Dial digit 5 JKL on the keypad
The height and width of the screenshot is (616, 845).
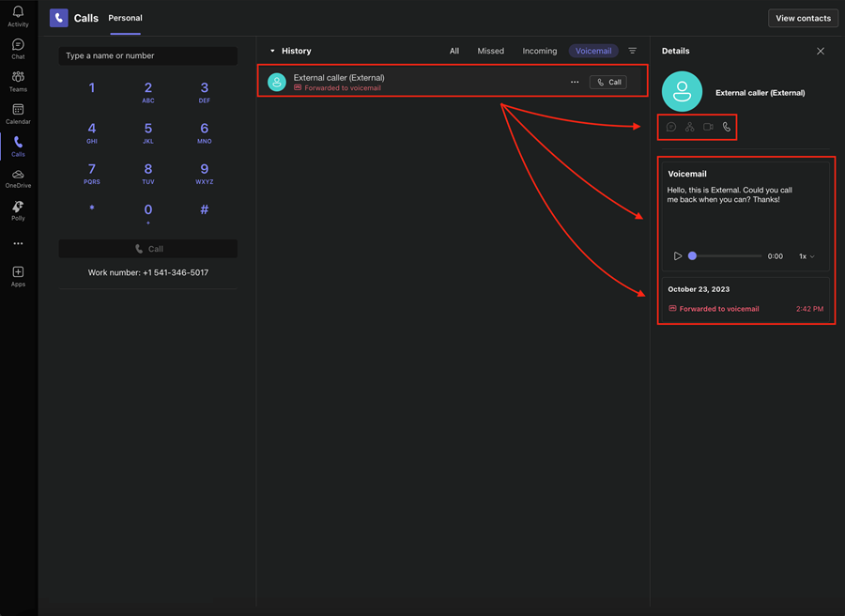point(148,132)
